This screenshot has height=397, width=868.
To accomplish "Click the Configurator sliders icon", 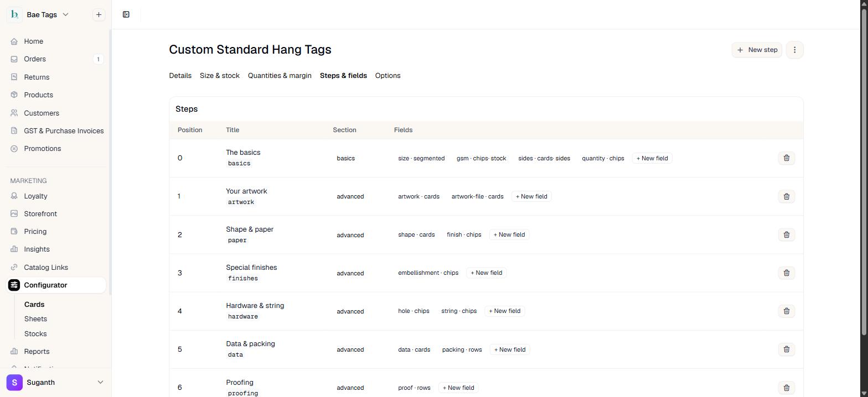I will pos(14,285).
